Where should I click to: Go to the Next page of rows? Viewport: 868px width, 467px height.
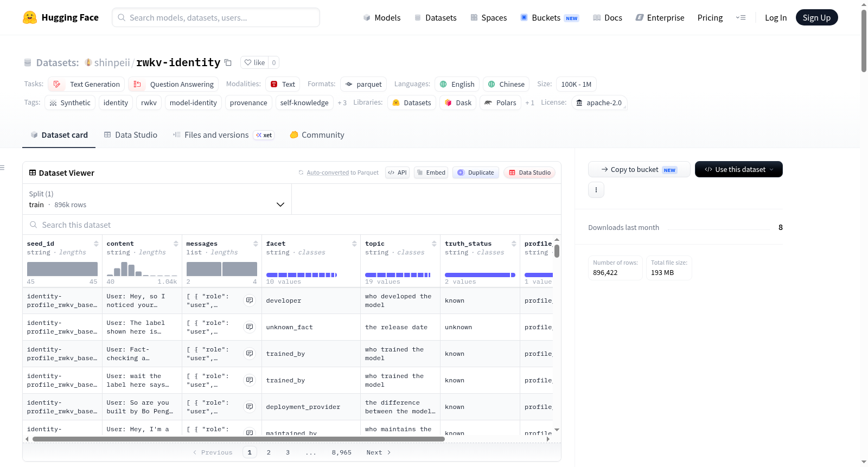tap(379, 452)
